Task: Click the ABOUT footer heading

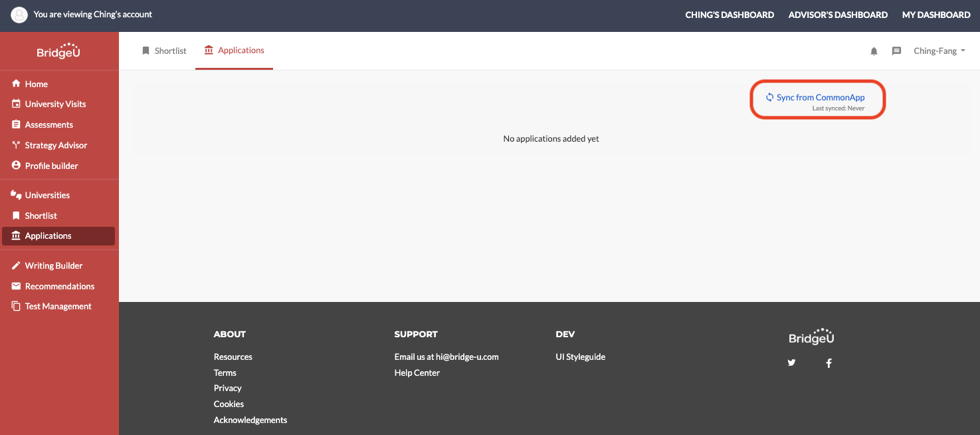Action: coord(229,334)
